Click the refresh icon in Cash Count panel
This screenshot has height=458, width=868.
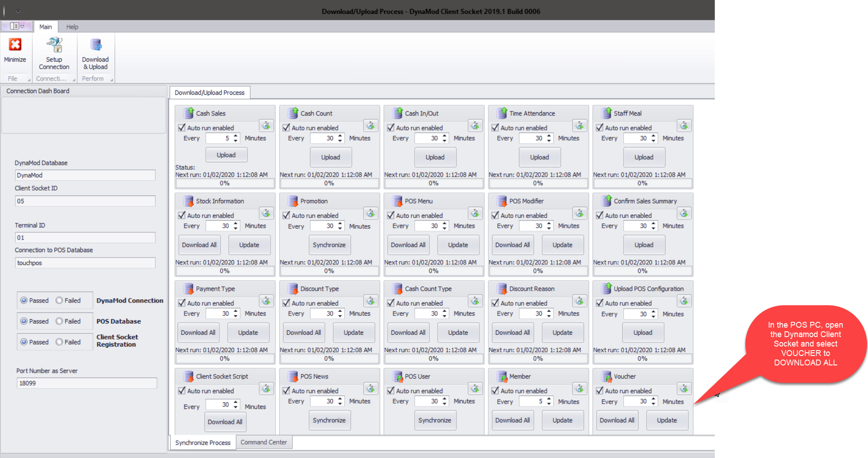(x=371, y=126)
